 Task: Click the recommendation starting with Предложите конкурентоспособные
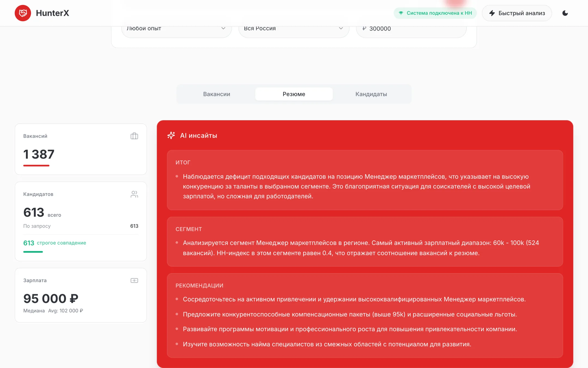(350, 314)
